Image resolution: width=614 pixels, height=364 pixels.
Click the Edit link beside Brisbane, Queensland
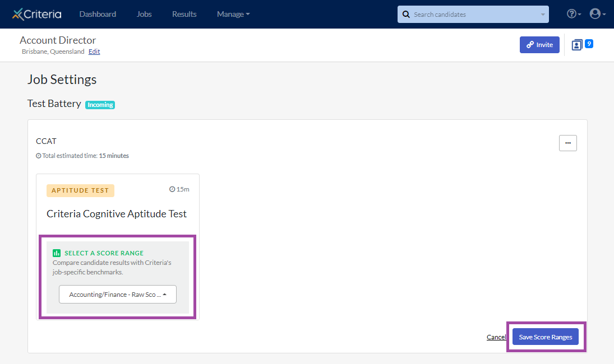click(94, 52)
